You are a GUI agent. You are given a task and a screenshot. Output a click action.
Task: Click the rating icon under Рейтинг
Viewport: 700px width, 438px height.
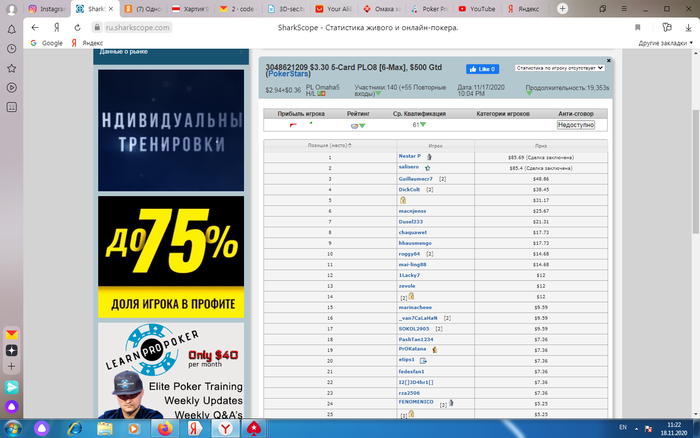pos(354,126)
